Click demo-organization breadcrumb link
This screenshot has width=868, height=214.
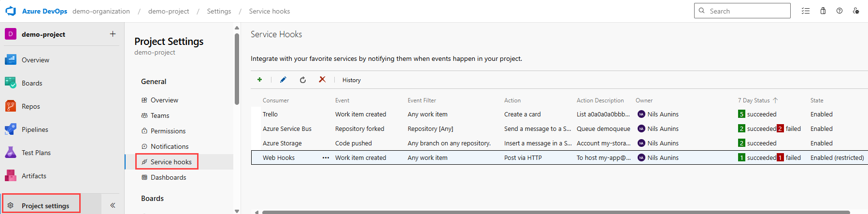[x=101, y=11]
